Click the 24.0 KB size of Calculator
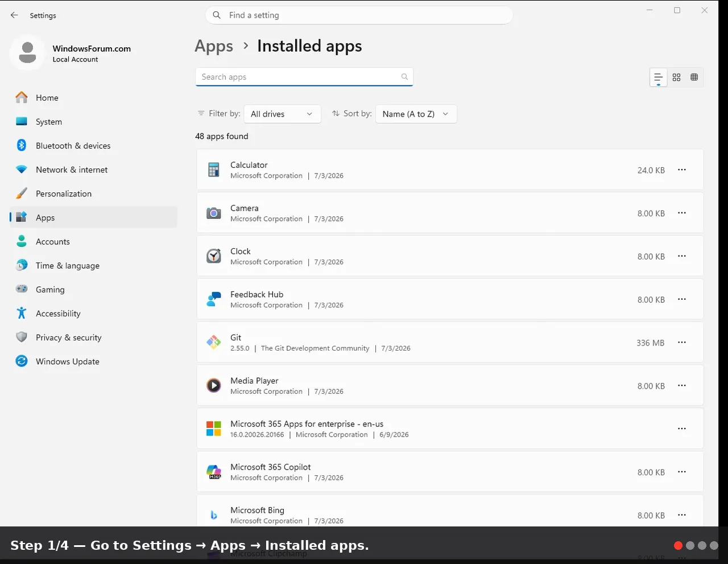728x564 pixels. (x=651, y=170)
